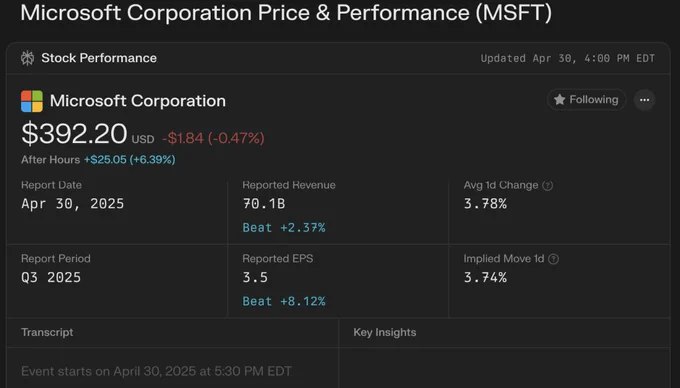Click the revenue Beat +2.37% label
This screenshot has height=388, width=680.
click(284, 228)
